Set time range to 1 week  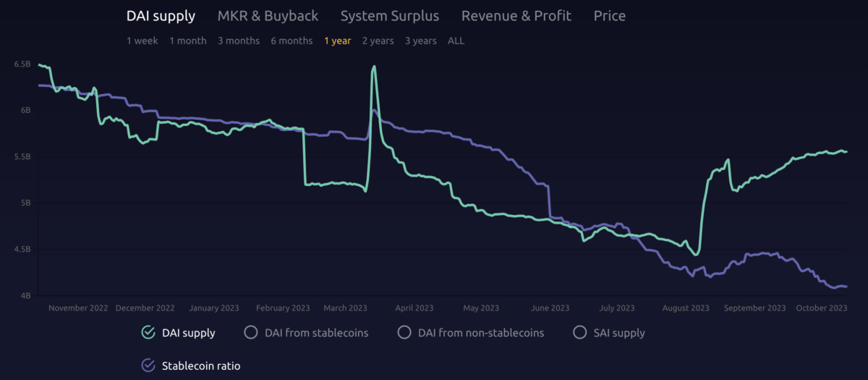142,41
